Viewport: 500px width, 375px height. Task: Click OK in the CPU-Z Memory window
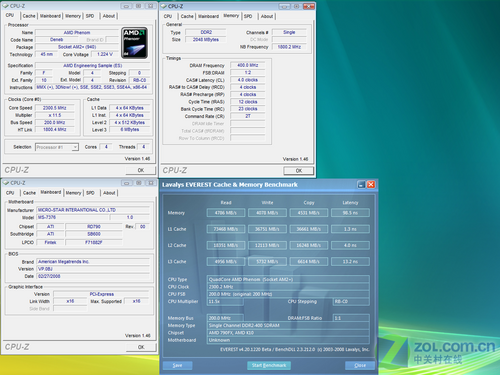[299, 170]
